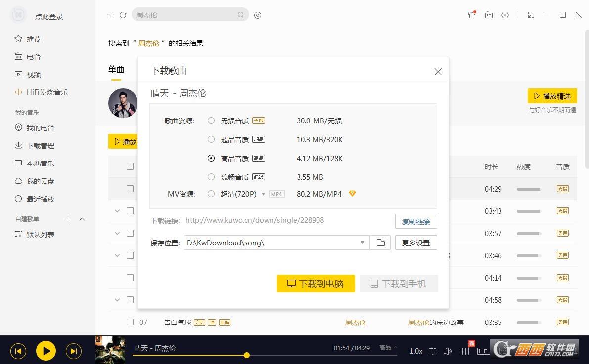Click 更多设置 button
The width and height of the screenshot is (589, 364).
(x=416, y=243)
